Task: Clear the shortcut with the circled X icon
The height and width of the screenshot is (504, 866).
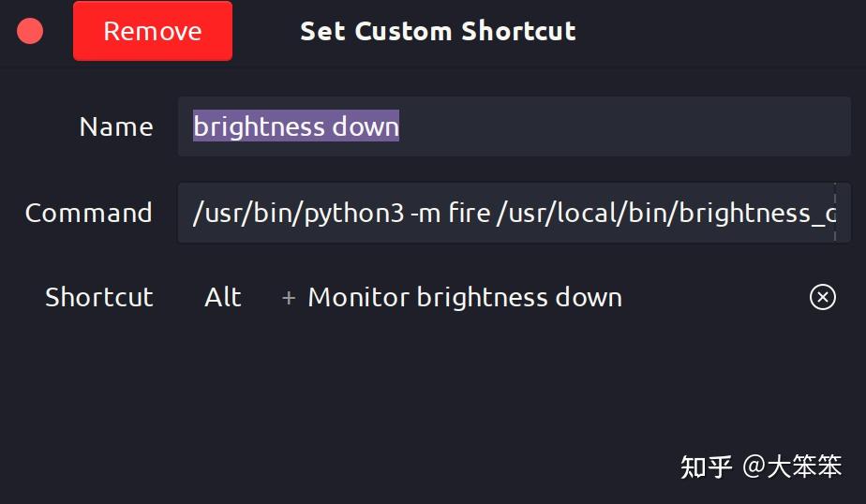Action: click(822, 298)
